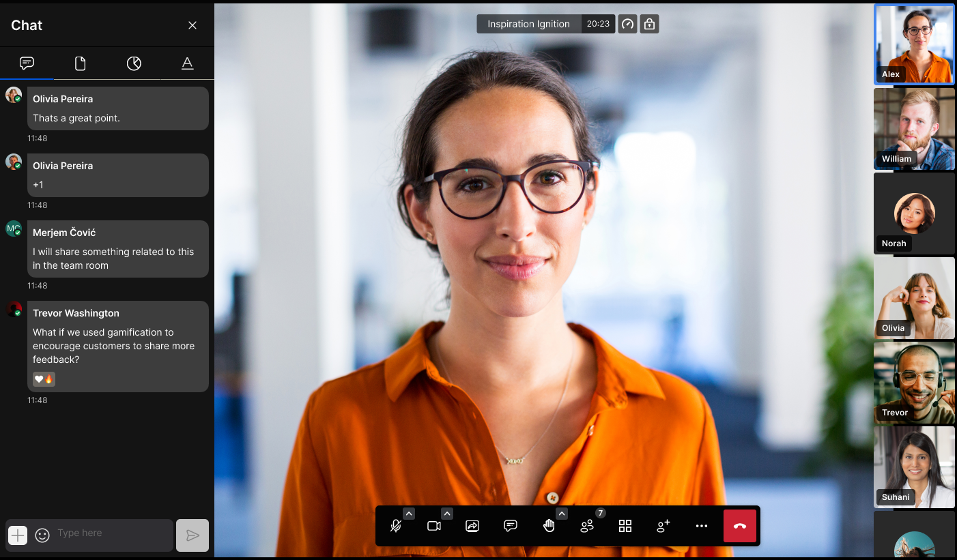
Task: Open the grid layout icon in toolbar
Action: 625,526
